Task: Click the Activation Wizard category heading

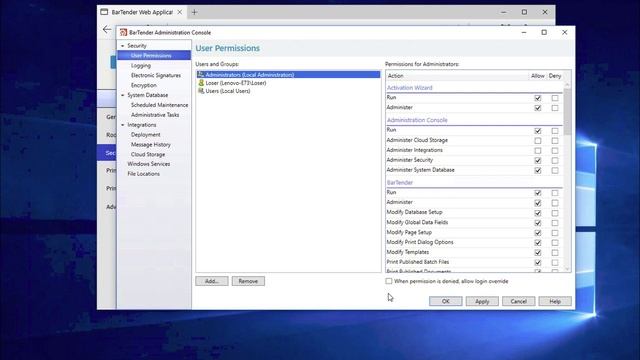Action: pos(409,88)
